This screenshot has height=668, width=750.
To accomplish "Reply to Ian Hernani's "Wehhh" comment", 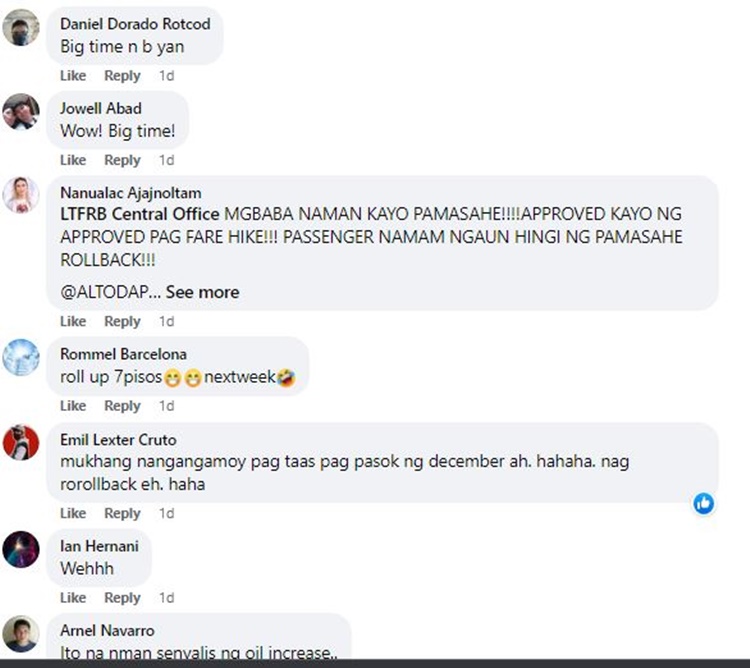I will point(122,598).
